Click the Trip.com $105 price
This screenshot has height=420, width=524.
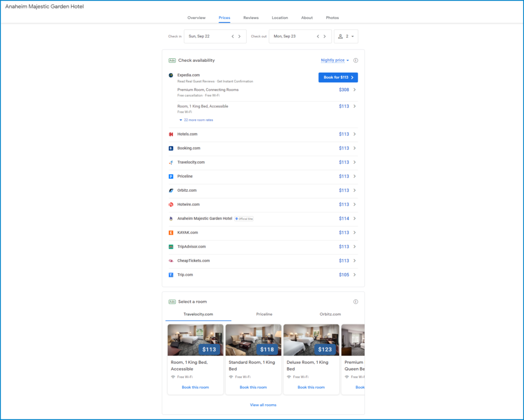click(344, 275)
